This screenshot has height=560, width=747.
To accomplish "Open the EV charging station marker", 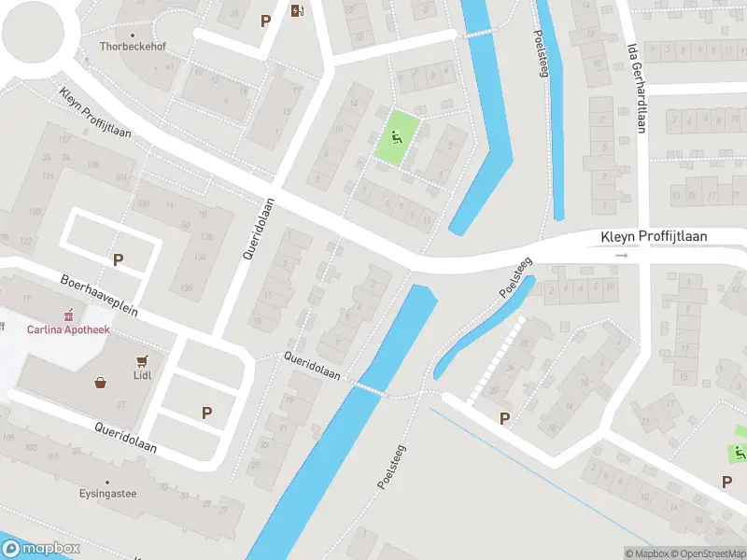I will pyautogui.click(x=297, y=10).
